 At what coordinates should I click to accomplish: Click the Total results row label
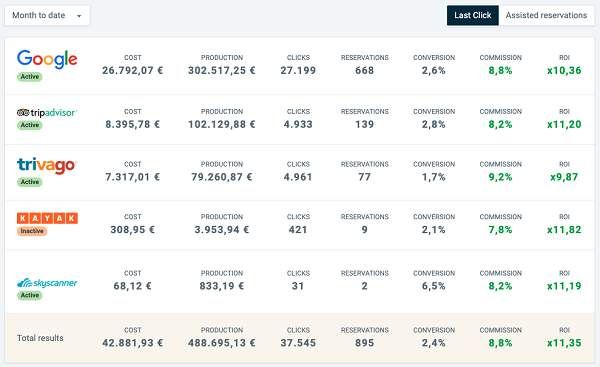pos(40,338)
